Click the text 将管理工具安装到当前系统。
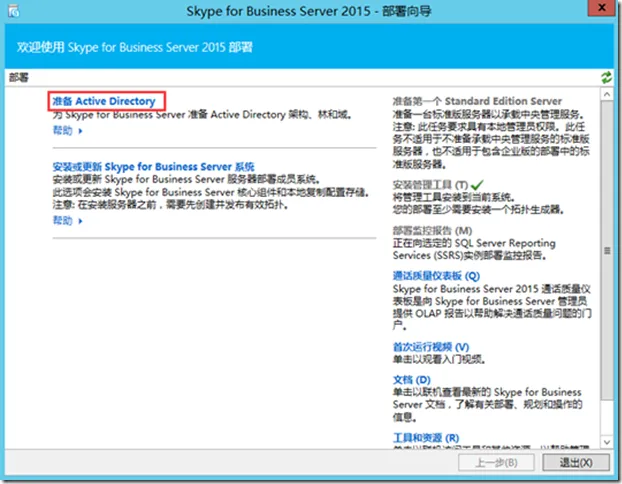This screenshot has height=484, width=622. tap(454, 197)
